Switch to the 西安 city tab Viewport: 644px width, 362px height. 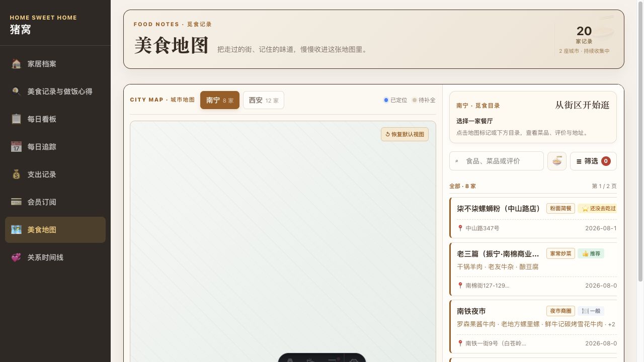click(x=264, y=100)
